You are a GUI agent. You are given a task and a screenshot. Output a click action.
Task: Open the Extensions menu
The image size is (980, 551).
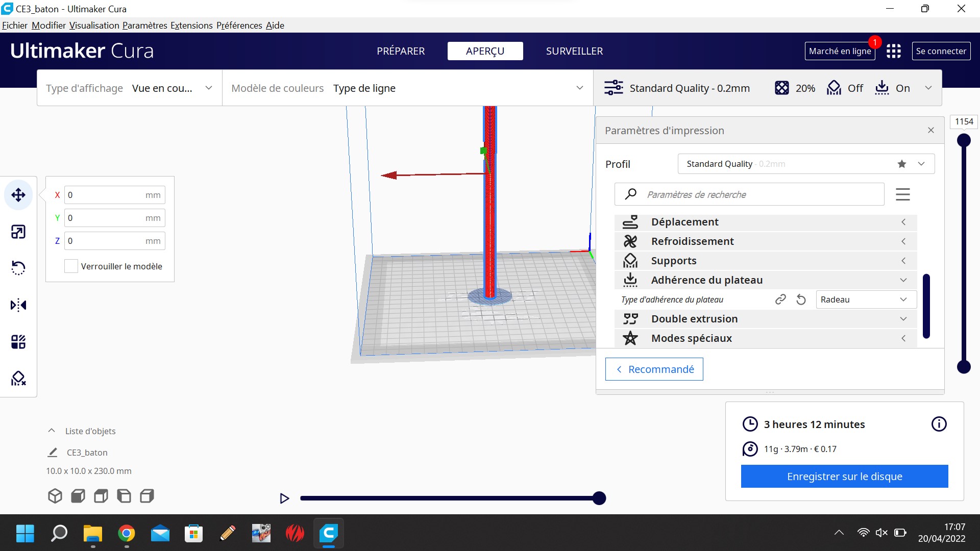pos(191,26)
